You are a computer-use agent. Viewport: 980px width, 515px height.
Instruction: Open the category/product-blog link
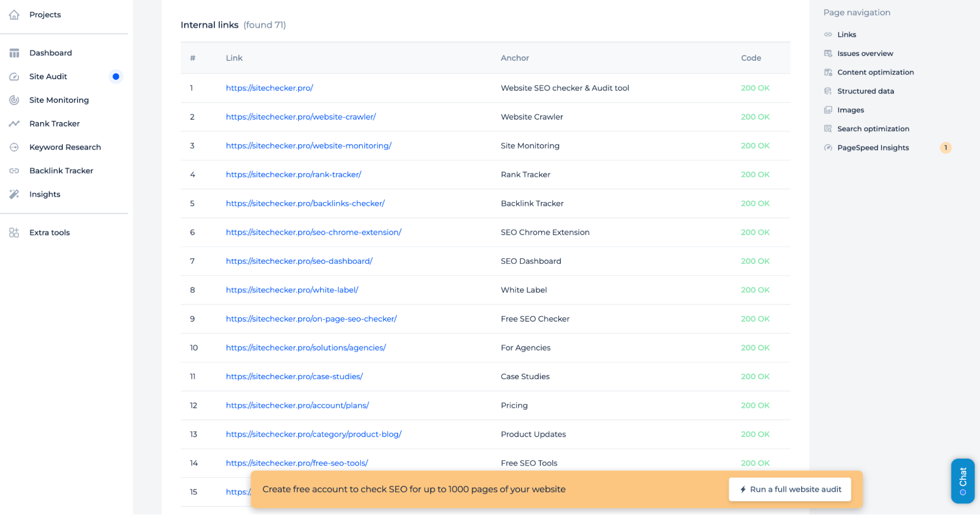click(313, 435)
